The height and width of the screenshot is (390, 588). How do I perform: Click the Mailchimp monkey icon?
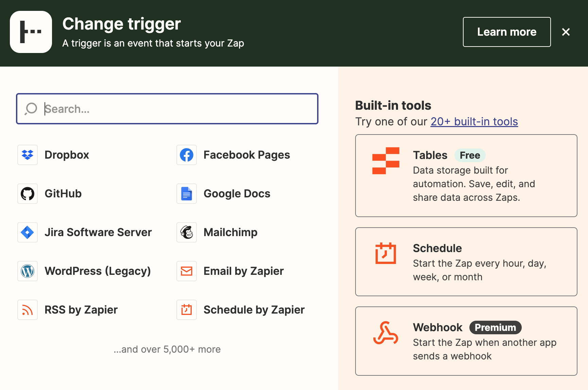[187, 232]
